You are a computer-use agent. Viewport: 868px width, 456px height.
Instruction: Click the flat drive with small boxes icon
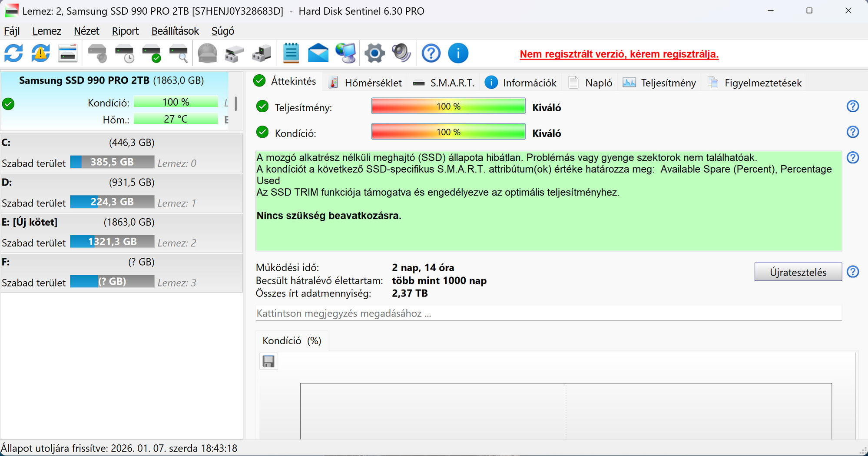[x=234, y=53]
